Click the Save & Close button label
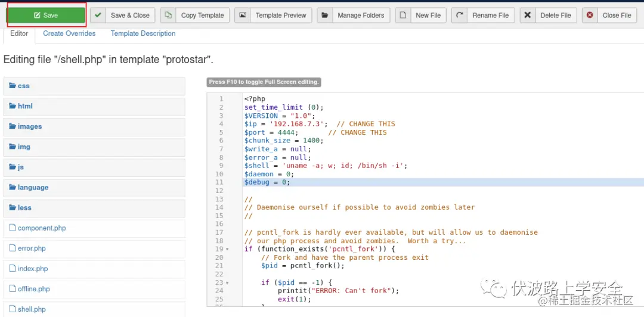This screenshot has height=317, width=644. 130,15
